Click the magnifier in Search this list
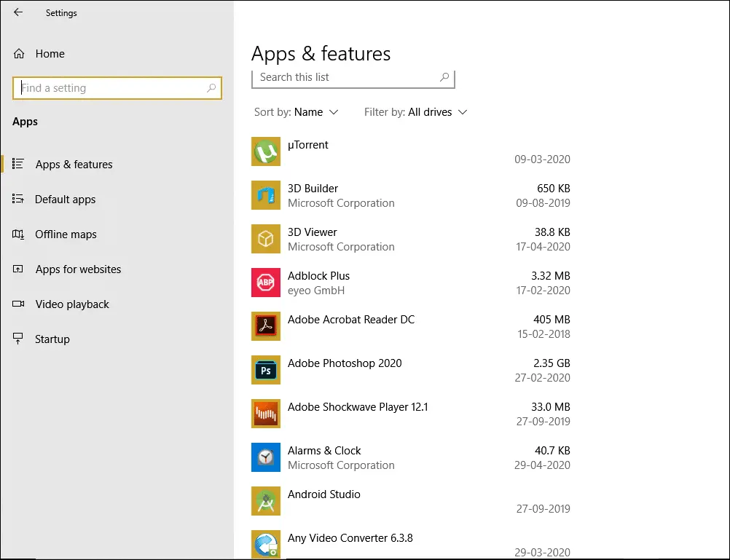 click(x=444, y=77)
